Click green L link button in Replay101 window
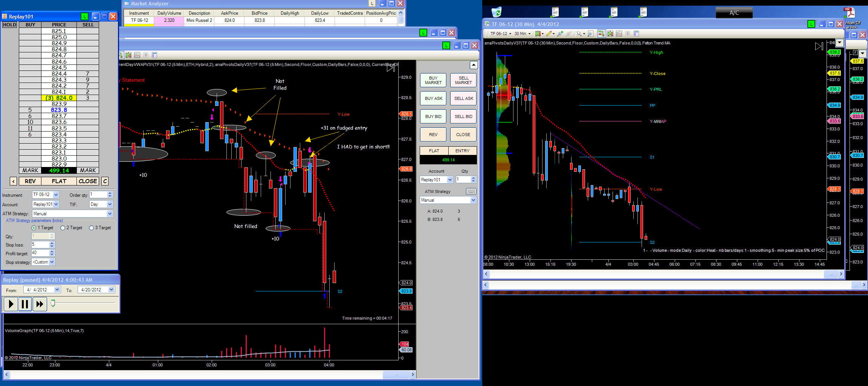Screen dimensions: 868x386 coord(84,16)
